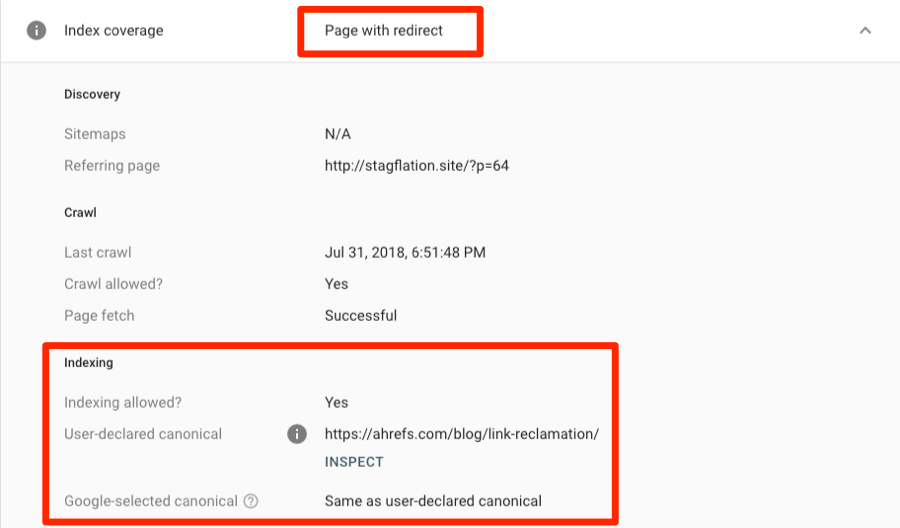Click the 'Yes' value for Crawl allowed
Screen dimensions: 900x528
(x=336, y=284)
